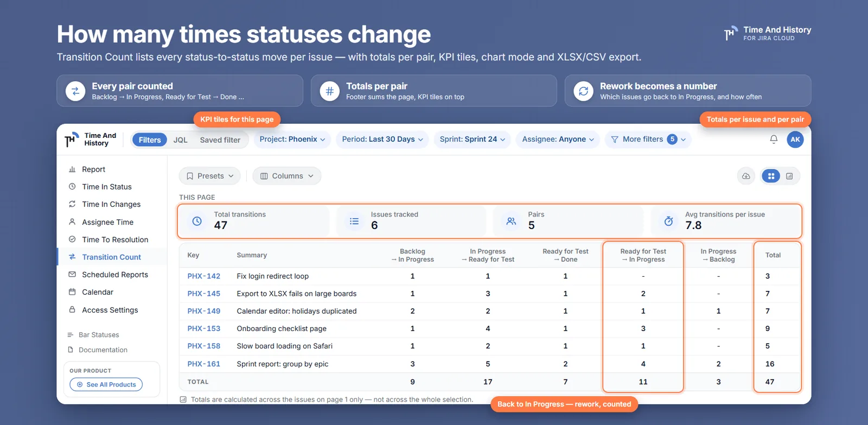Open issue PHX-161 link
Image resolution: width=868 pixels, height=425 pixels.
[204, 364]
